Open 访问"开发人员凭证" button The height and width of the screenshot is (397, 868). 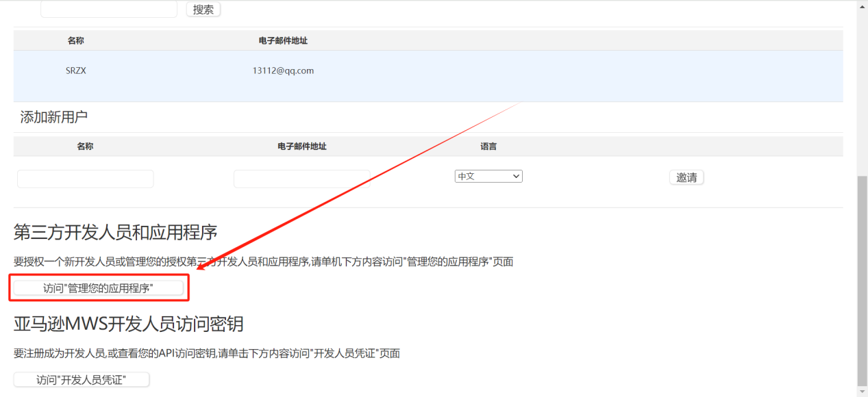pos(82,380)
